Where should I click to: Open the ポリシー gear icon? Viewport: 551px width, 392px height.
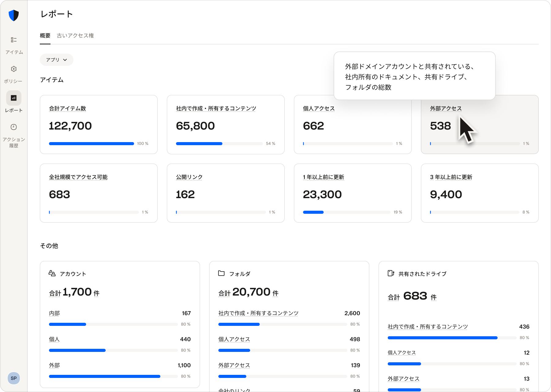click(x=14, y=69)
